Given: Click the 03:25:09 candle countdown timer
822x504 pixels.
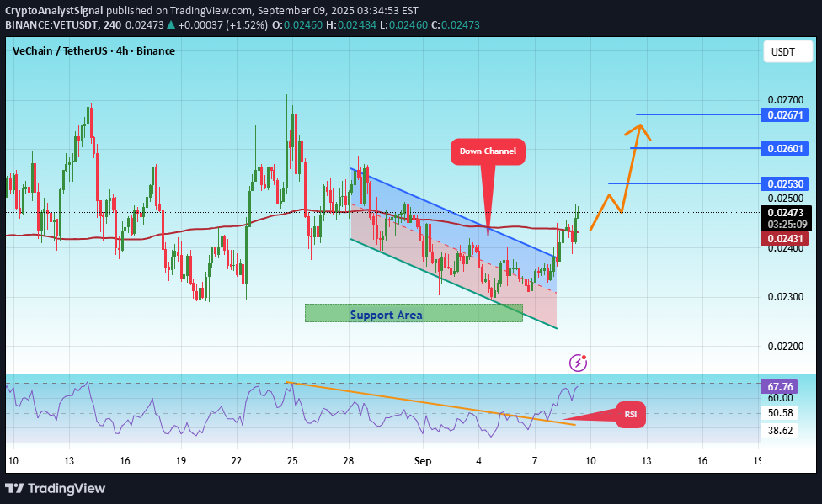Looking at the screenshot, I should [x=787, y=224].
